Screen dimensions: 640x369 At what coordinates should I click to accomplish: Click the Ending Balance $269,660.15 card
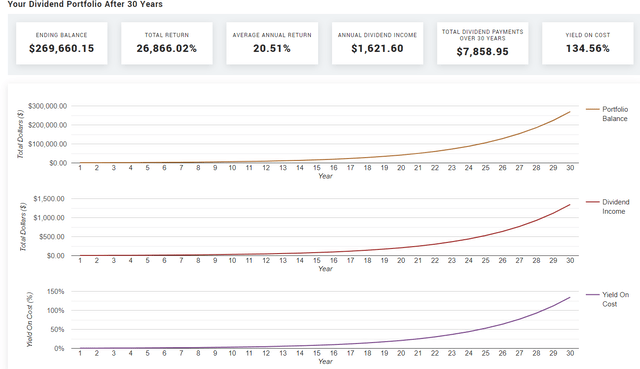pyautogui.click(x=62, y=43)
